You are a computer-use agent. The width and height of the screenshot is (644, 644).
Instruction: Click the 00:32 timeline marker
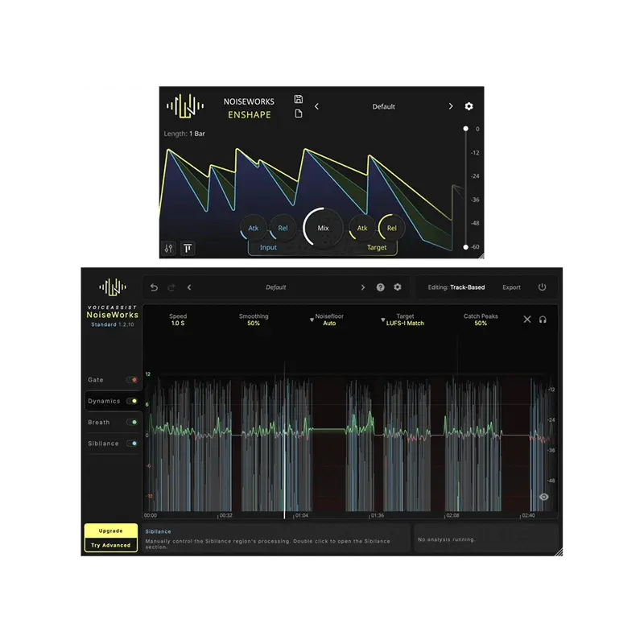[x=225, y=515]
